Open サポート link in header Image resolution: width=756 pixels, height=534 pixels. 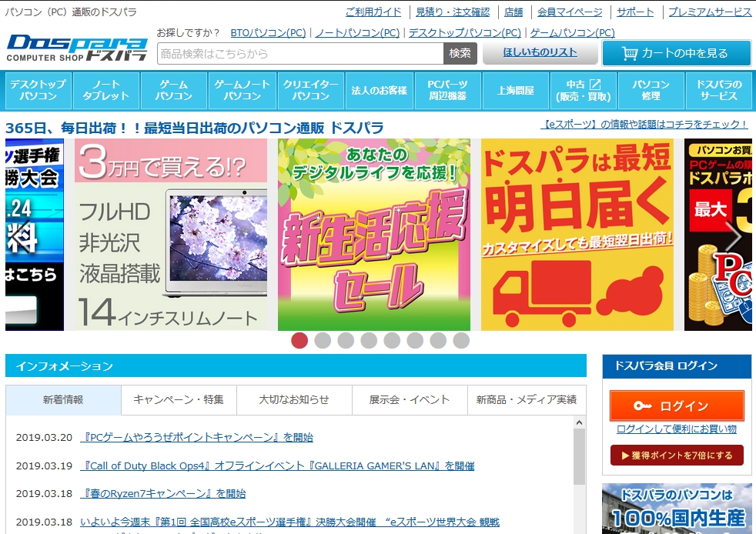coord(635,12)
